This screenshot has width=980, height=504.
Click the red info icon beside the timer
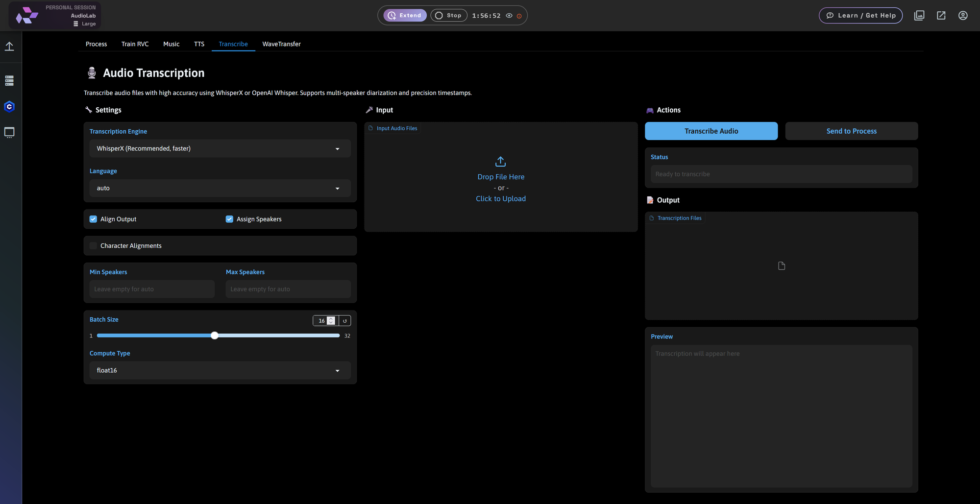click(519, 16)
